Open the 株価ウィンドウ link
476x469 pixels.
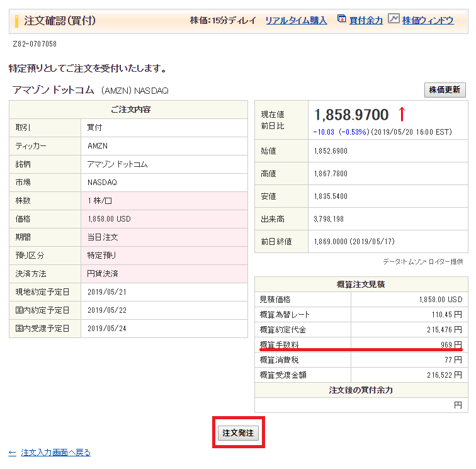[428, 21]
